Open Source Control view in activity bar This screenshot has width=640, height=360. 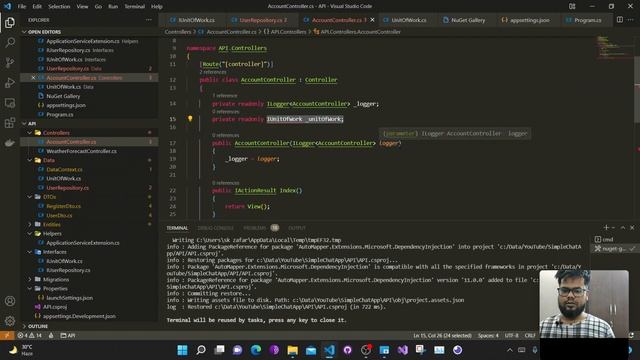pyautogui.click(x=10, y=62)
